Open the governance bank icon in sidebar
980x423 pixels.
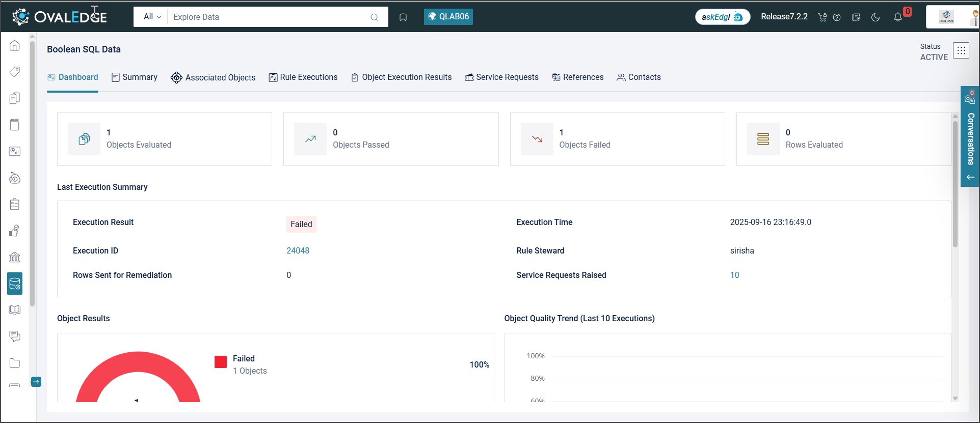pos(15,257)
